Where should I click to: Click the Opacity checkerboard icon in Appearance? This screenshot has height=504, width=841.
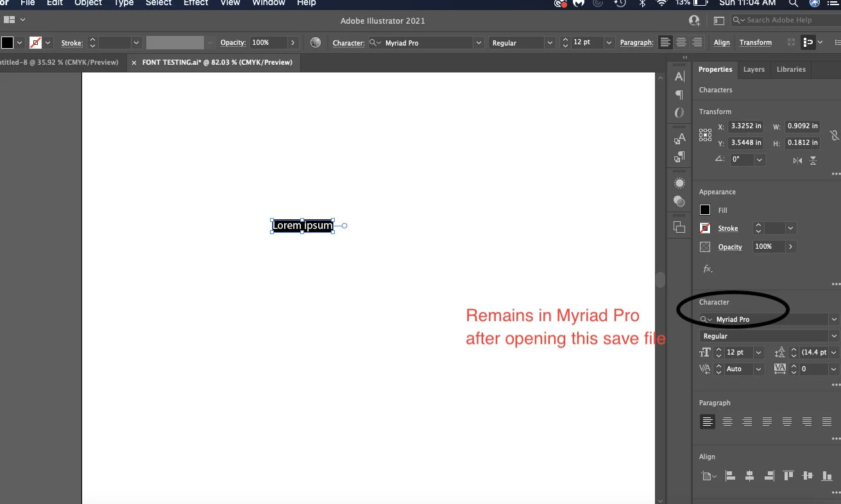705,246
